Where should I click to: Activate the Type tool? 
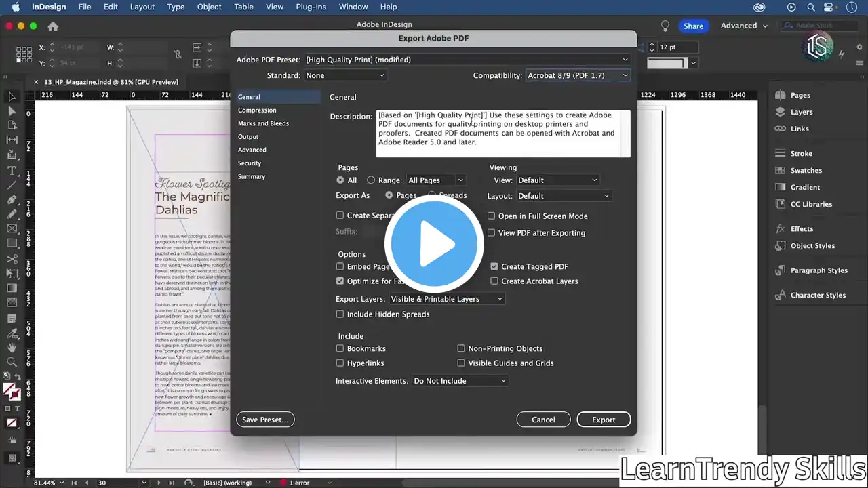(x=12, y=170)
